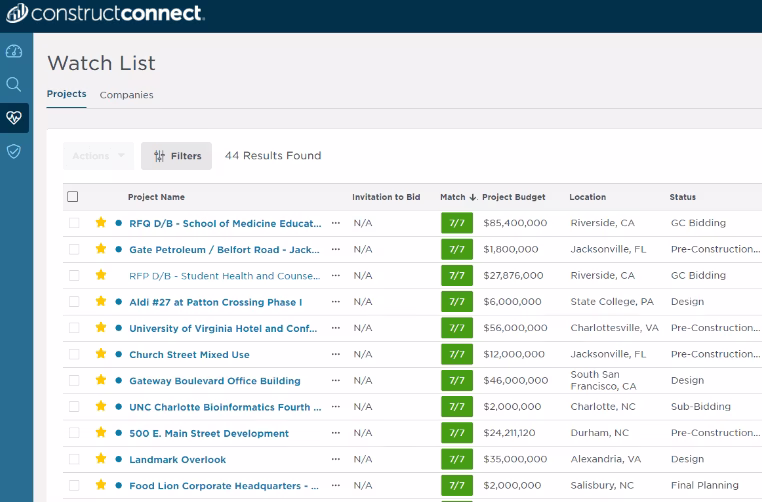Image resolution: width=762 pixels, height=502 pixels.
Task: Open more options for Gateway Boulevard Office Building
Action: click(x=335, y=381)
